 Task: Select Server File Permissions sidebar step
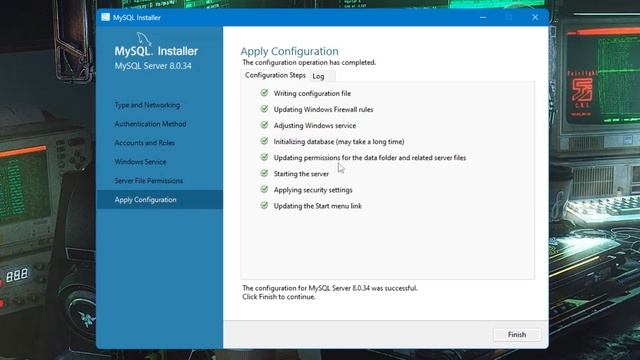click(x=149, y=181)
